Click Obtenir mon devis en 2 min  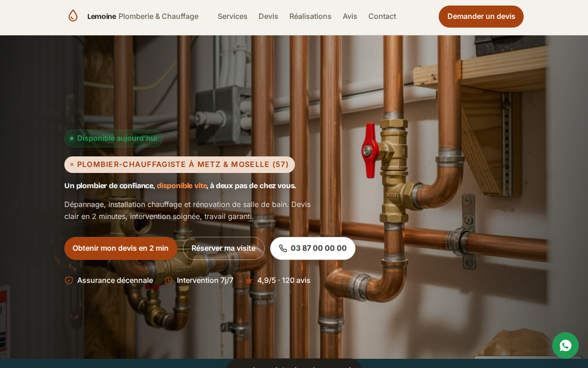[121, 248]
